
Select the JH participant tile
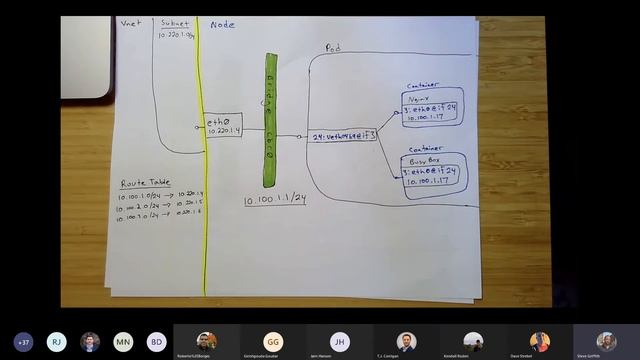click(x=340, y=342)
